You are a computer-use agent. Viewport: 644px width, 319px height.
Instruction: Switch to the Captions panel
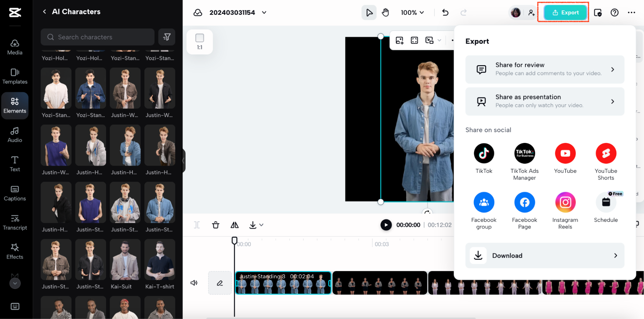[x=15, y=193]
